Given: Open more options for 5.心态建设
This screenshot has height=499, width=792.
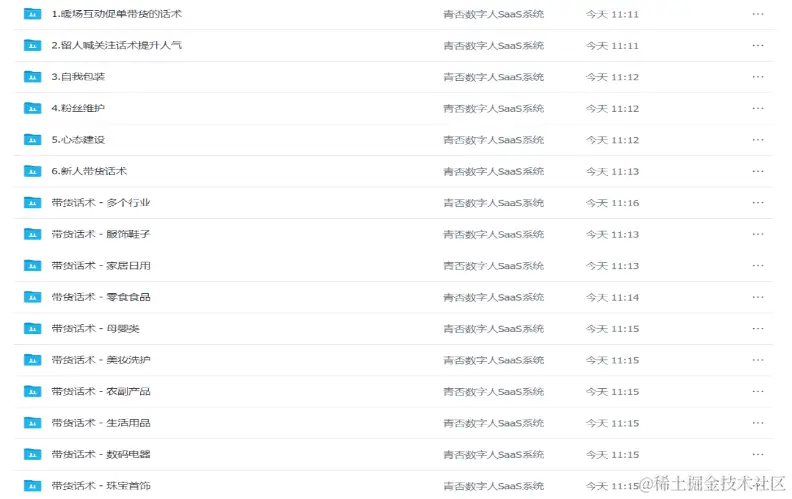Looking at the screenshot, I should click(758, 139).
